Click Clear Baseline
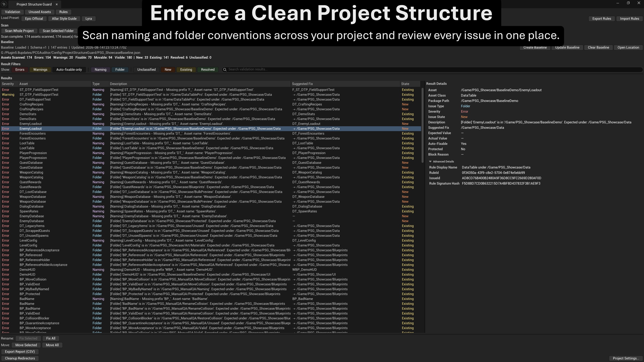 (598, 48)
